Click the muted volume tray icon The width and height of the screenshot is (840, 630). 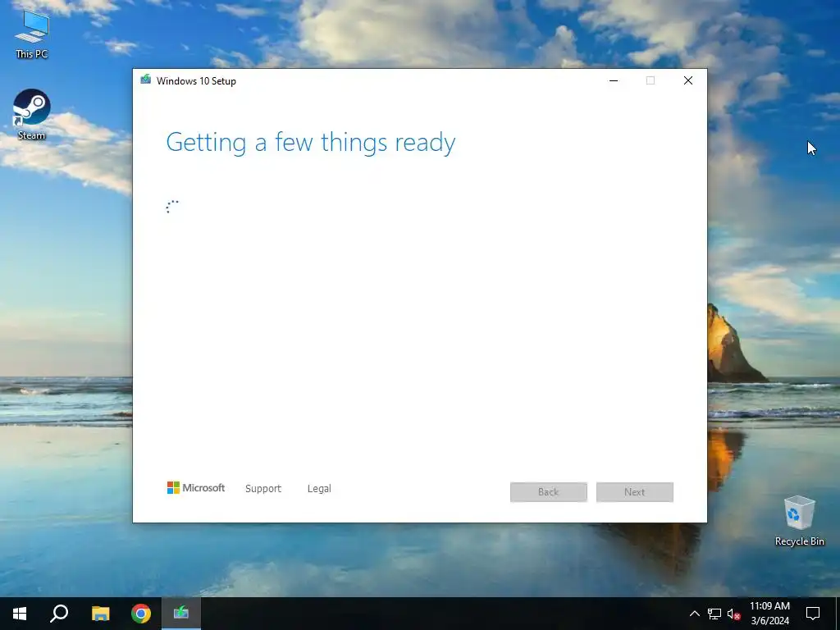(733, 614)
